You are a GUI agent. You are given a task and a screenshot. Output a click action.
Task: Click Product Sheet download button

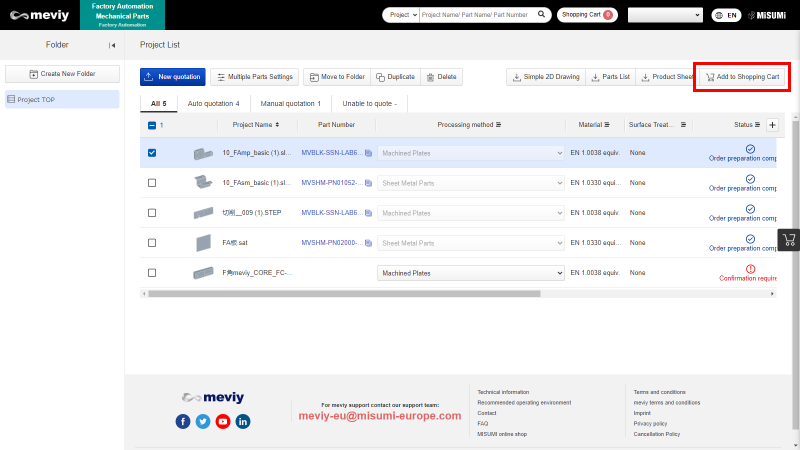pyautogui.click(x=666, y=77)
